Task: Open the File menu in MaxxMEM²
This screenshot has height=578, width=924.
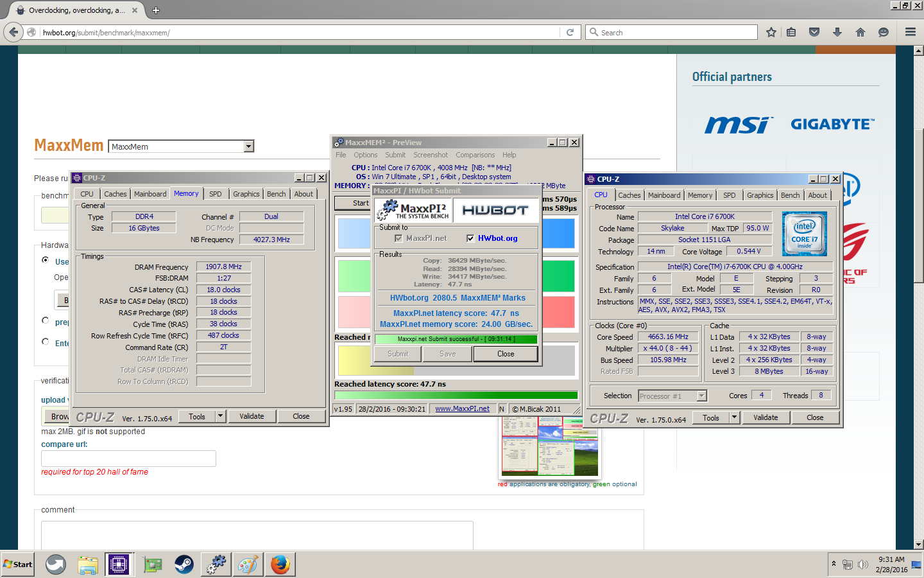Action: tap(341, 155)
